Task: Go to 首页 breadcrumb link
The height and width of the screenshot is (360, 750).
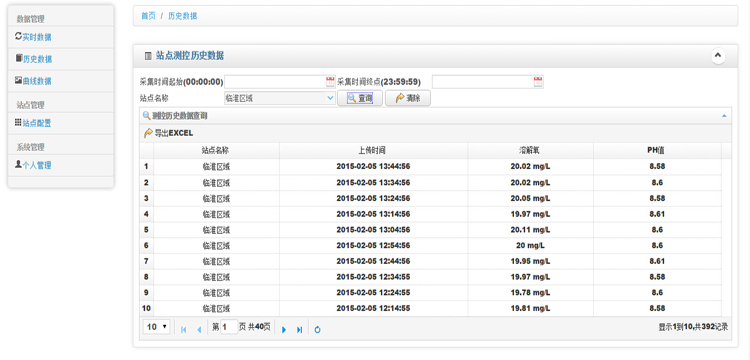Action: coord(148,16)
